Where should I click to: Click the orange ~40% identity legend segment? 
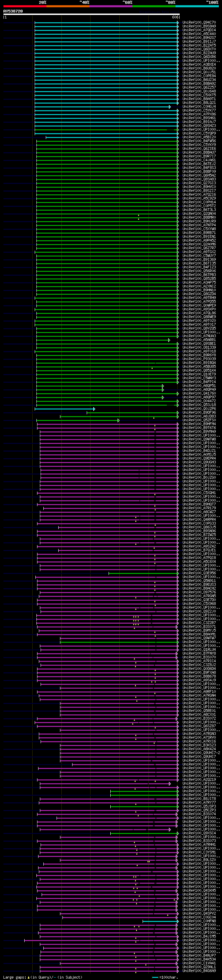[x=68, y=6]
